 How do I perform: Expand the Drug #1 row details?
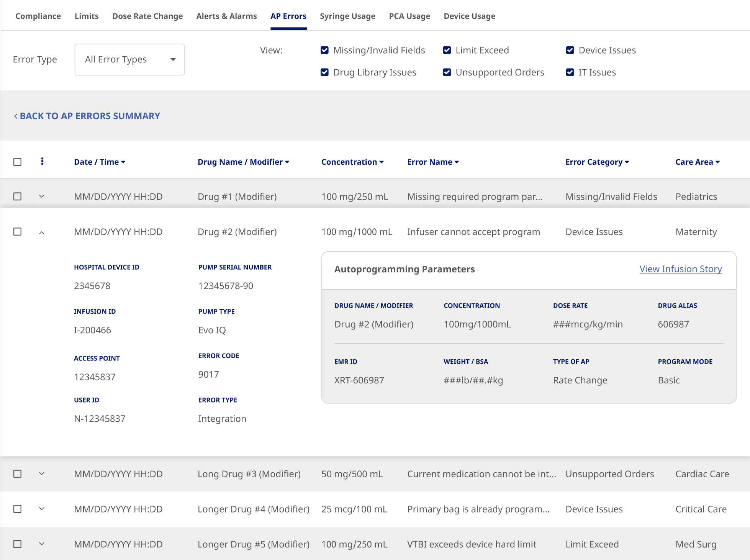coord(42,196)
